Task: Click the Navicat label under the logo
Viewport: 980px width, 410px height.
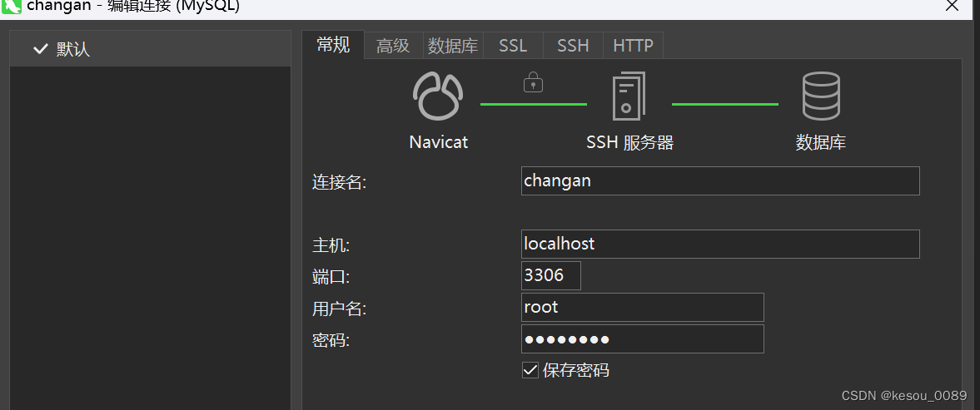Action: (438, 142)
